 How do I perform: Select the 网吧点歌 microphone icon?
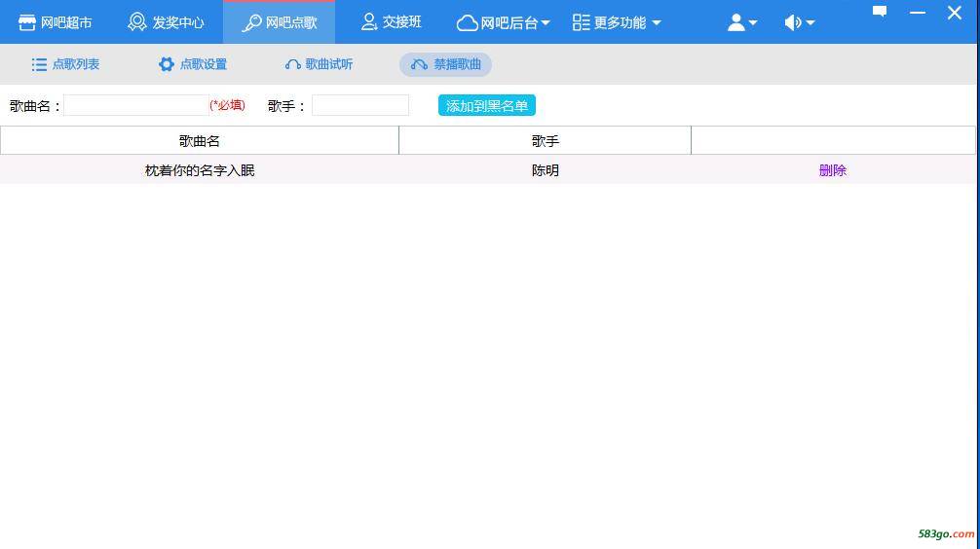click(252, 22)
